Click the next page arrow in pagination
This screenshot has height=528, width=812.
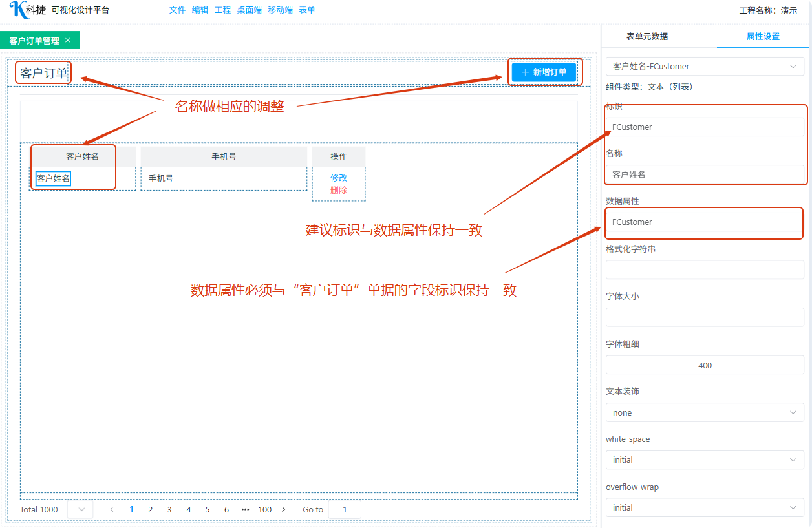(283, 509)
